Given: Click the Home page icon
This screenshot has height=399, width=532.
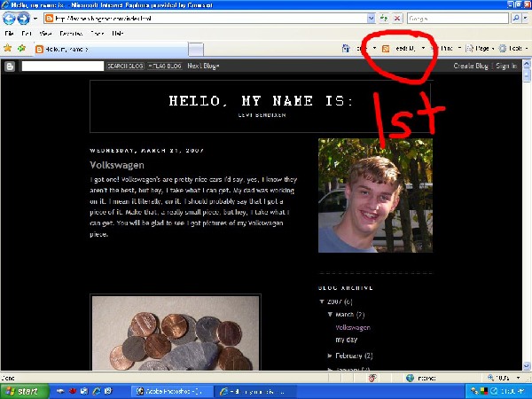Looking at the screenshot, I should click(346, 49).
